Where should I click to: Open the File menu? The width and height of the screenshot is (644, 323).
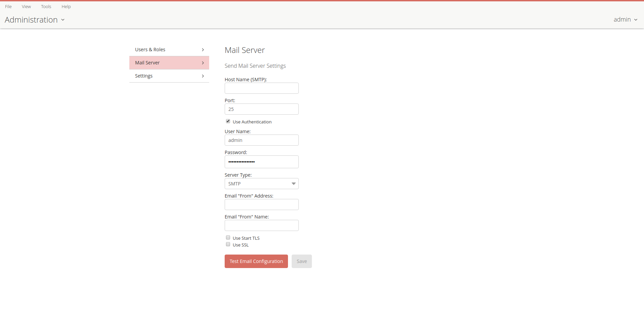tap(8, 6)
